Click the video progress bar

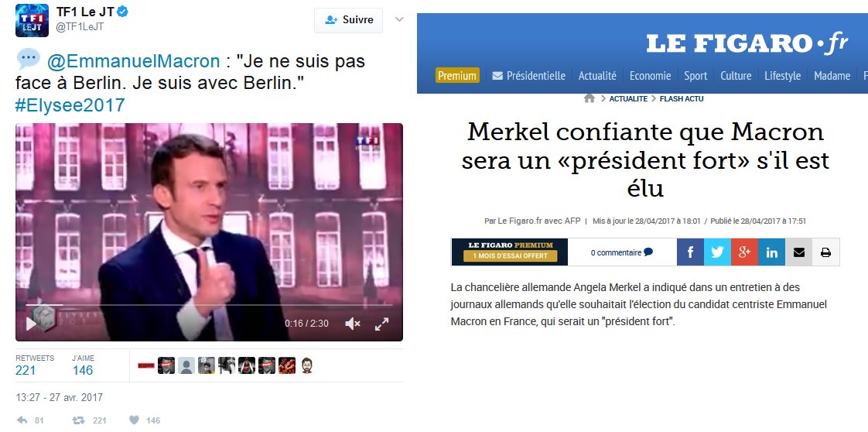click(209, 304)
